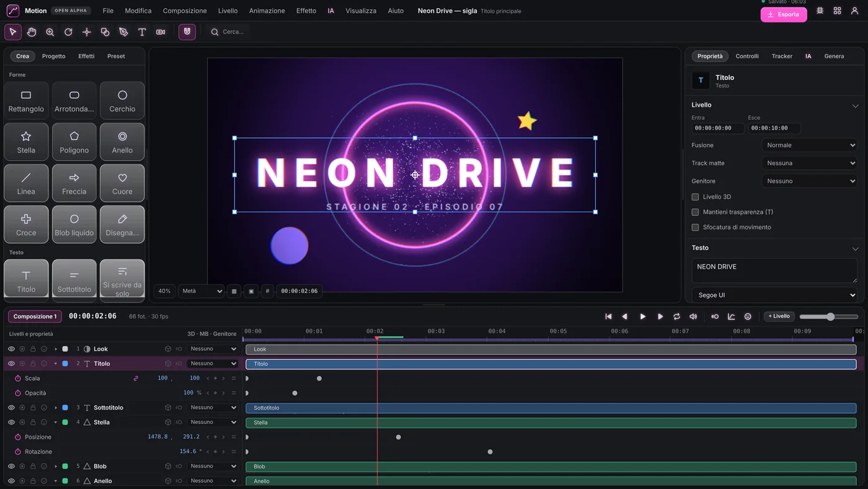Screen dimensions: 868x489
Task: Click the + Livello button
Action: pos(779,316)
